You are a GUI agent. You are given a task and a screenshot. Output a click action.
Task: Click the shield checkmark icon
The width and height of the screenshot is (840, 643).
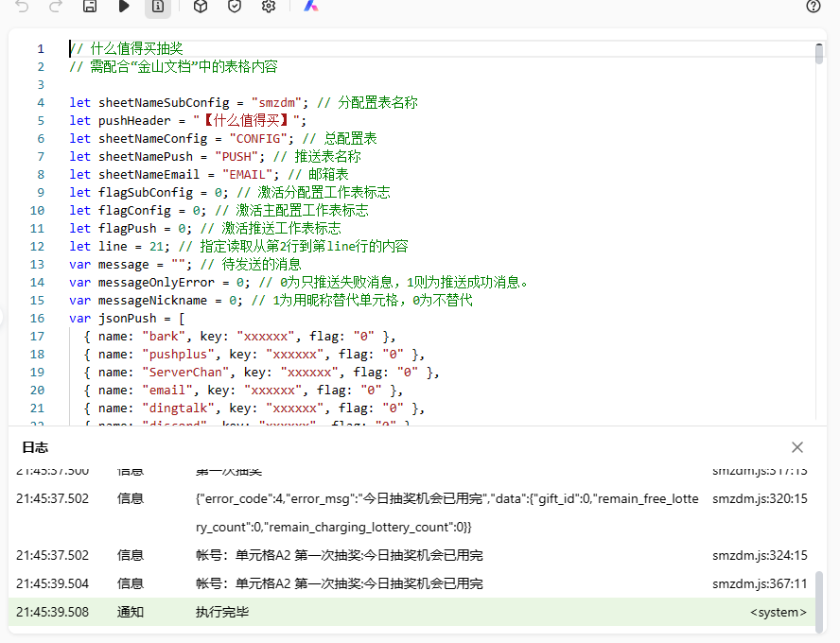click(x=234, y=7)
